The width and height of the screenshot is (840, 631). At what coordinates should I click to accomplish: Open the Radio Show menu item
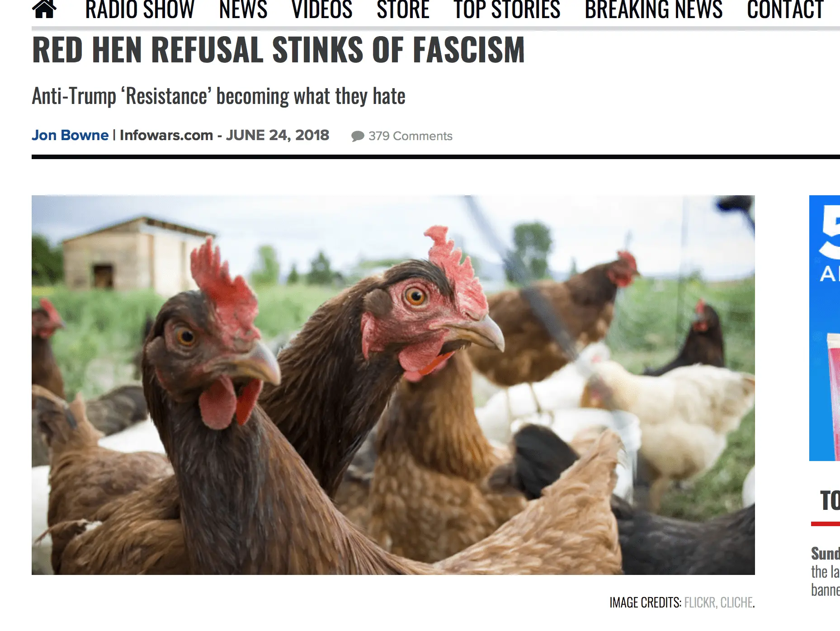(140, 9)
